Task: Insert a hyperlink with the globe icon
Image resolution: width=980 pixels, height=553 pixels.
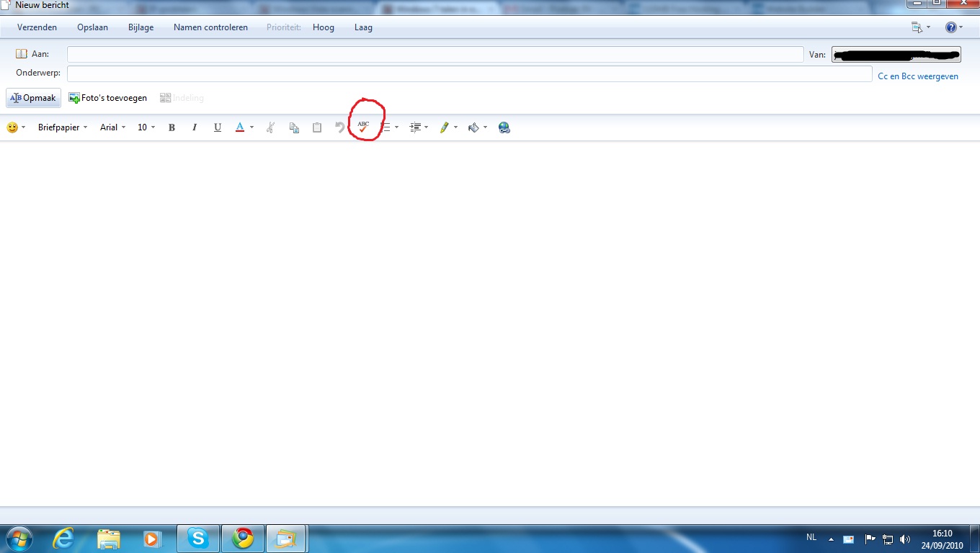Action: pyautogui.click(x=504, y=127)
